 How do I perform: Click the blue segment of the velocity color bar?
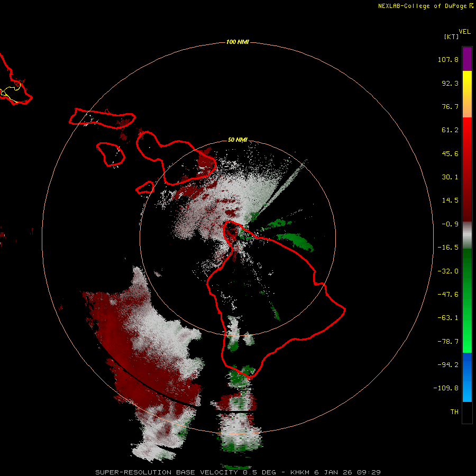tap(467, 377)
